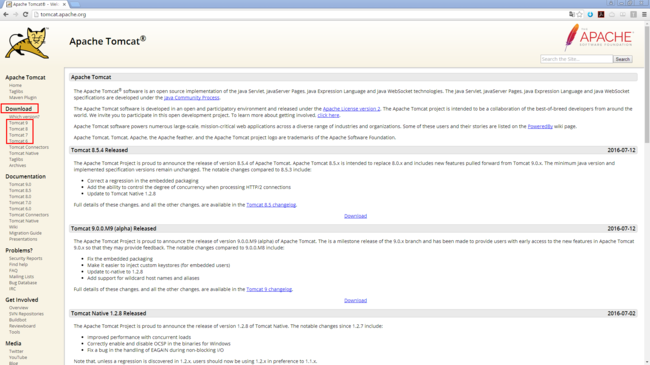
Task: Bookmark this page with the star icon
Action: click(x=580, y=15)
